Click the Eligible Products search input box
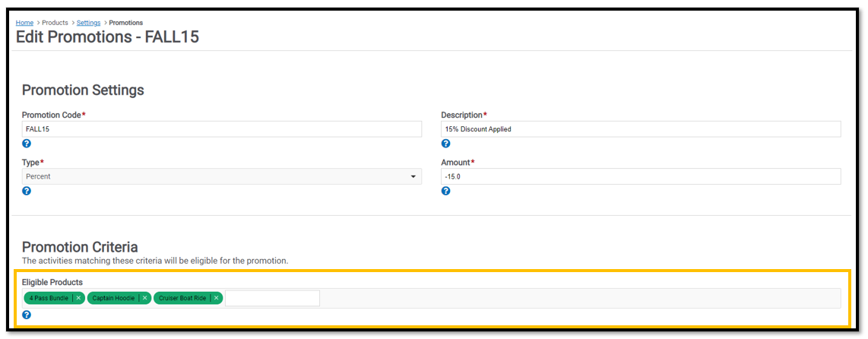Screen dimensions: 868x339 tap(272, 298)
